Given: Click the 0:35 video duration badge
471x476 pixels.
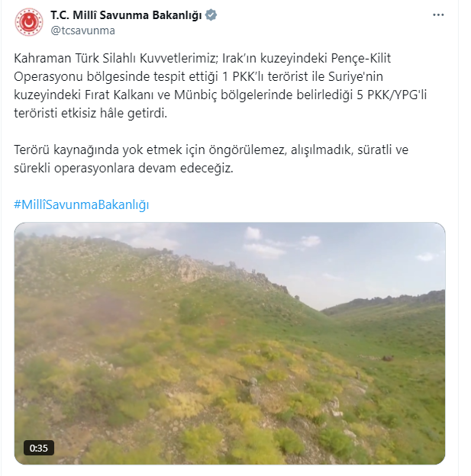Looking at the screenshot, I should (39, 448).
